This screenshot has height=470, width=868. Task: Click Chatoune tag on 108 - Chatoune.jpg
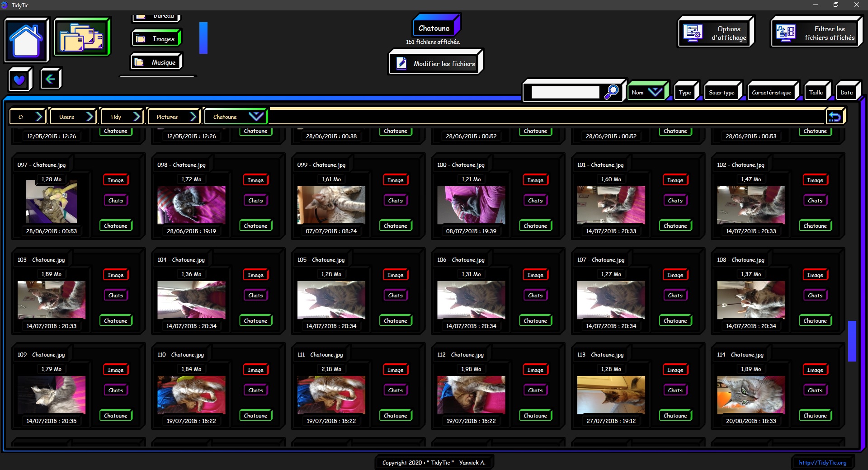click(x=815, y=320)
